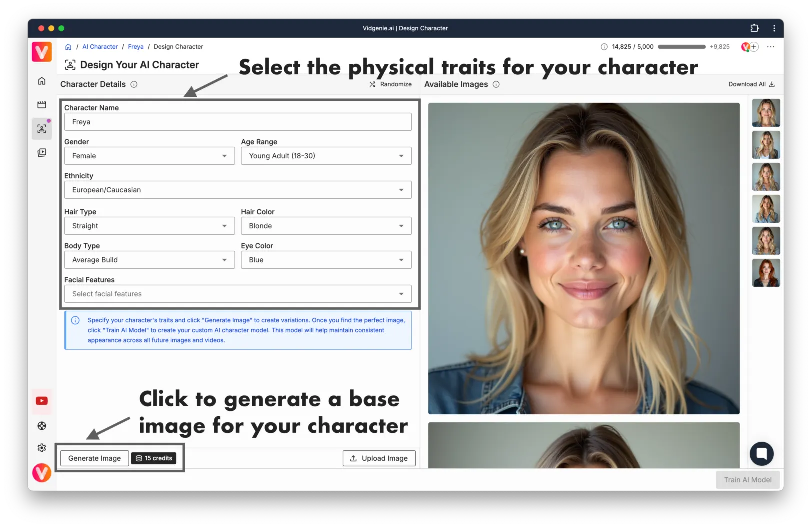Click the round V avatar at sidebar bottom
Viewport: 812px width, 528px height.
[42, 472]
